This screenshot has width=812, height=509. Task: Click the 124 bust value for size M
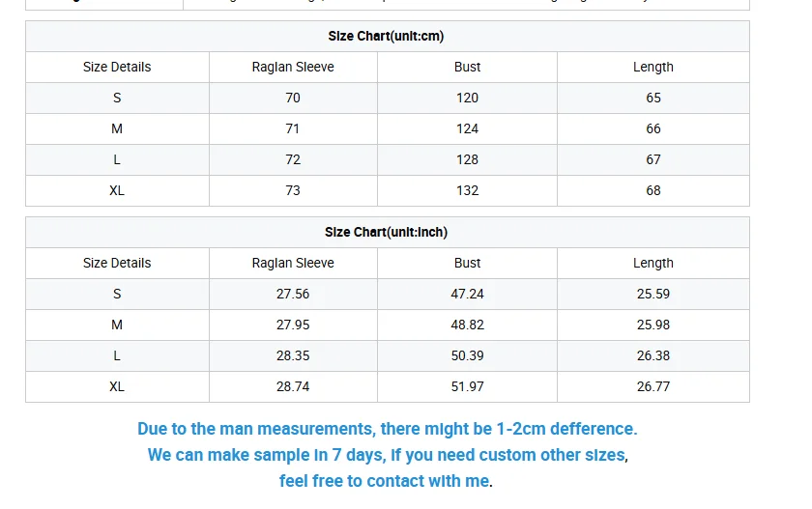point(467,128)
